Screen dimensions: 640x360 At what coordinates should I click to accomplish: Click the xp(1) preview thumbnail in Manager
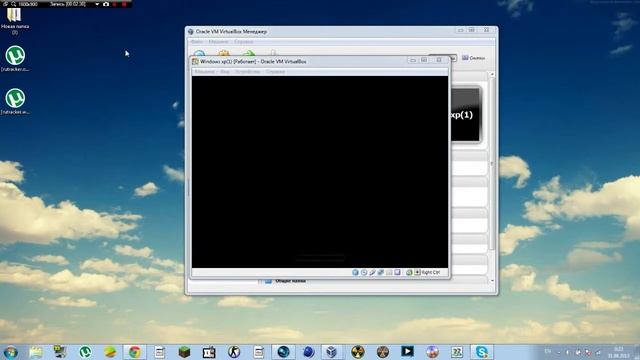click(465, 115)
